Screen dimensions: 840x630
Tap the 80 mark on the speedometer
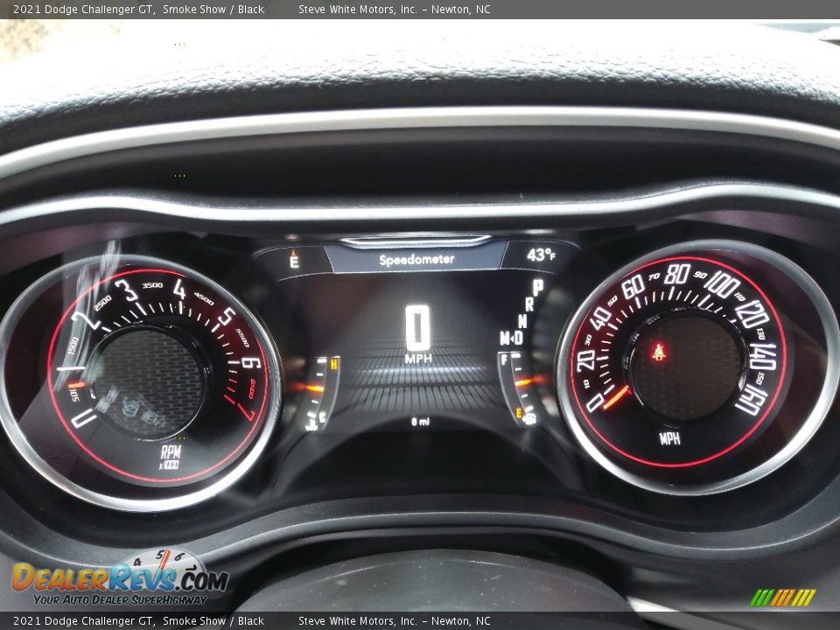pyautogui.click(x=676, y=274)
